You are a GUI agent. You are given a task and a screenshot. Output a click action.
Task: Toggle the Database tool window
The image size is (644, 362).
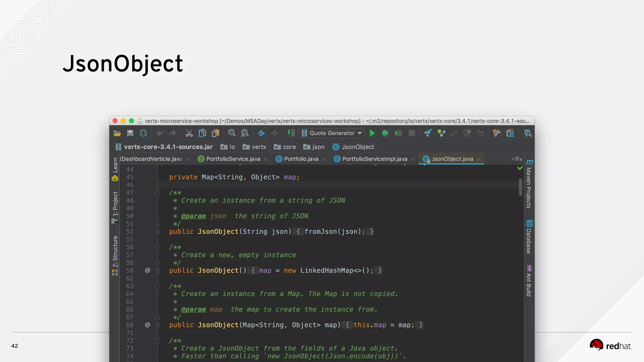tap(529, 237)
